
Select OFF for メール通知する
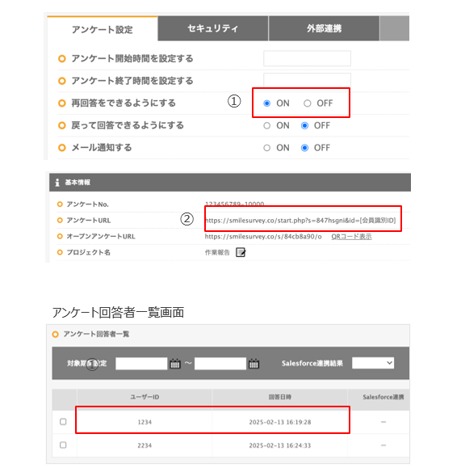pos(305,148)
